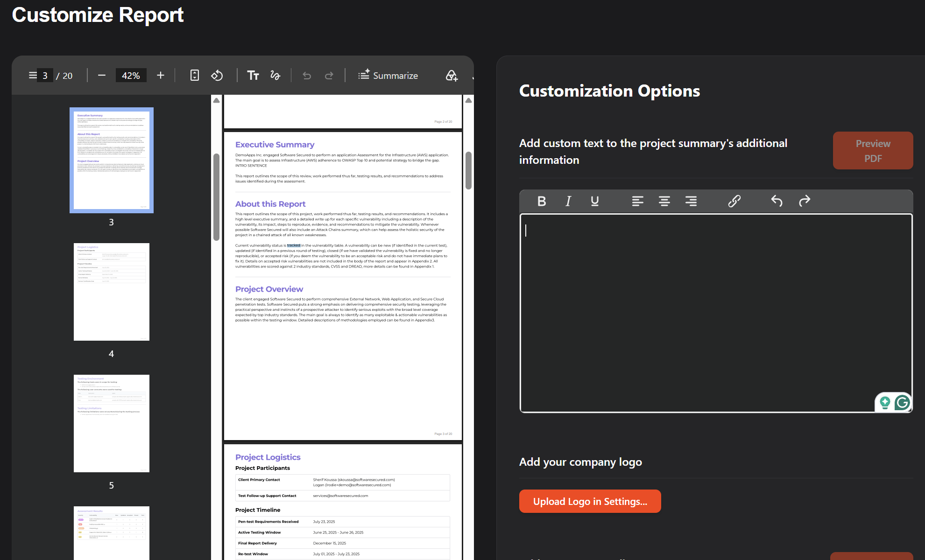The height and width of the screenshot is (560, 925).
Task: Select the freehand draw tool
Action: click(275, 75)
